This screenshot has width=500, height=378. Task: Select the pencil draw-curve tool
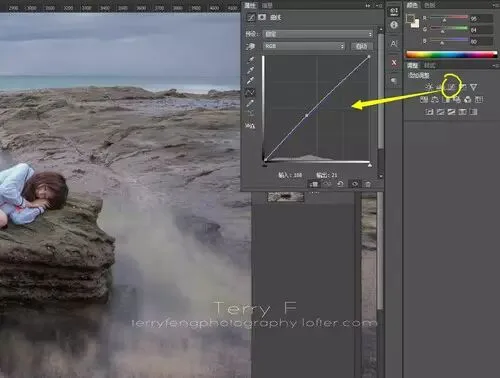tap(250, 103)
